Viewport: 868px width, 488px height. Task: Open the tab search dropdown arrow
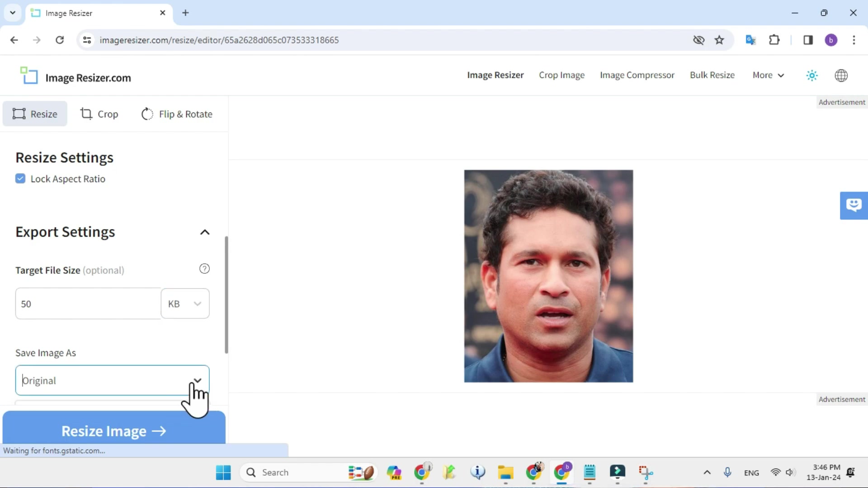click(13, 13)
